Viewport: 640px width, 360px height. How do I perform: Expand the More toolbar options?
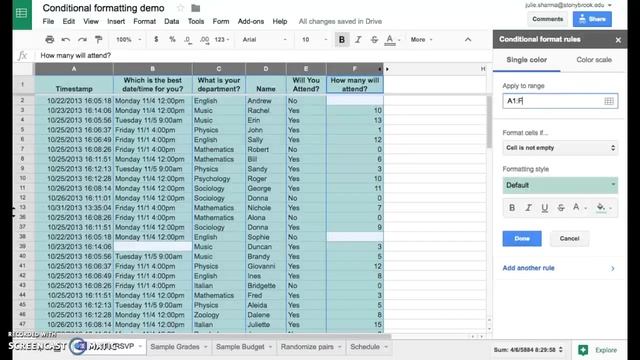coord(421,40)
